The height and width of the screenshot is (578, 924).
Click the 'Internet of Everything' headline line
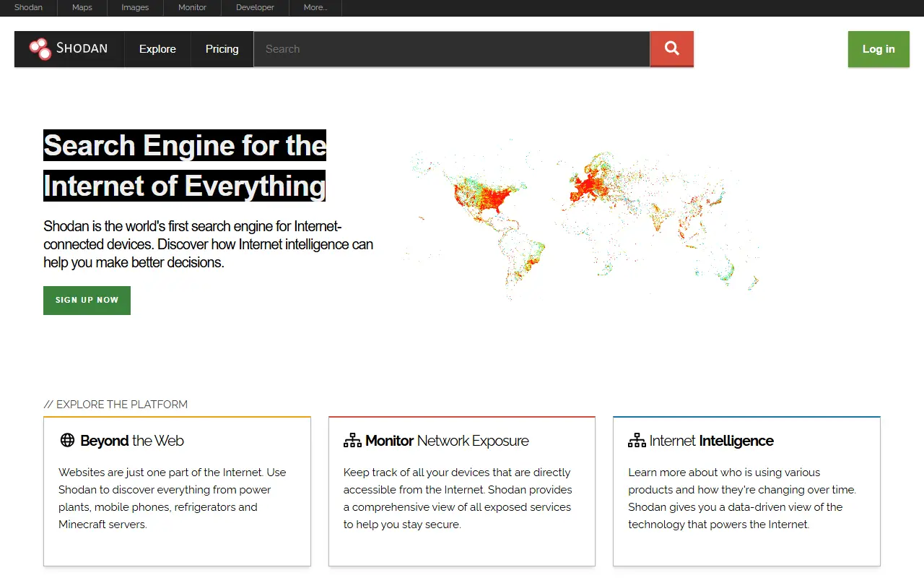[x=185, y=186]
